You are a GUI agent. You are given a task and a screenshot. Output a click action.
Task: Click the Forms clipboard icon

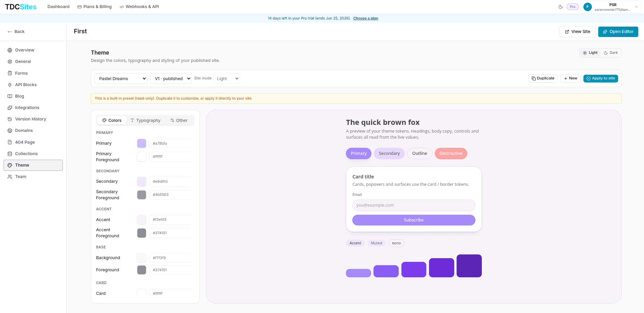tap(10, 73)
